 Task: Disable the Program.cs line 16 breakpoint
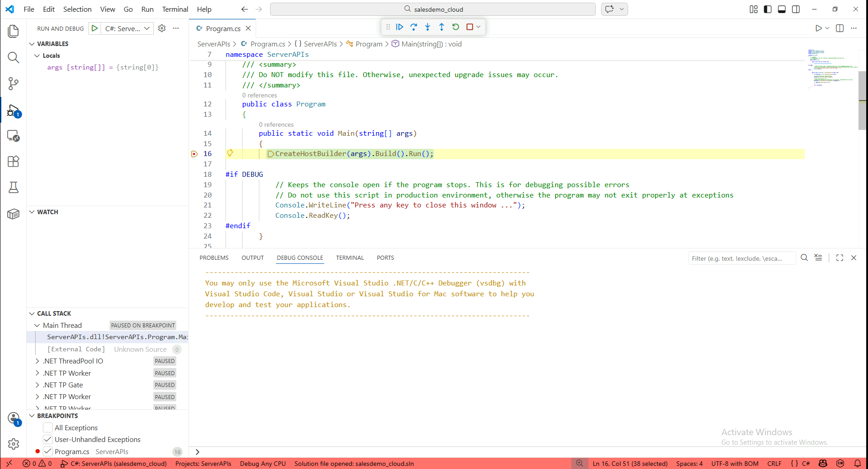[48, 451]
